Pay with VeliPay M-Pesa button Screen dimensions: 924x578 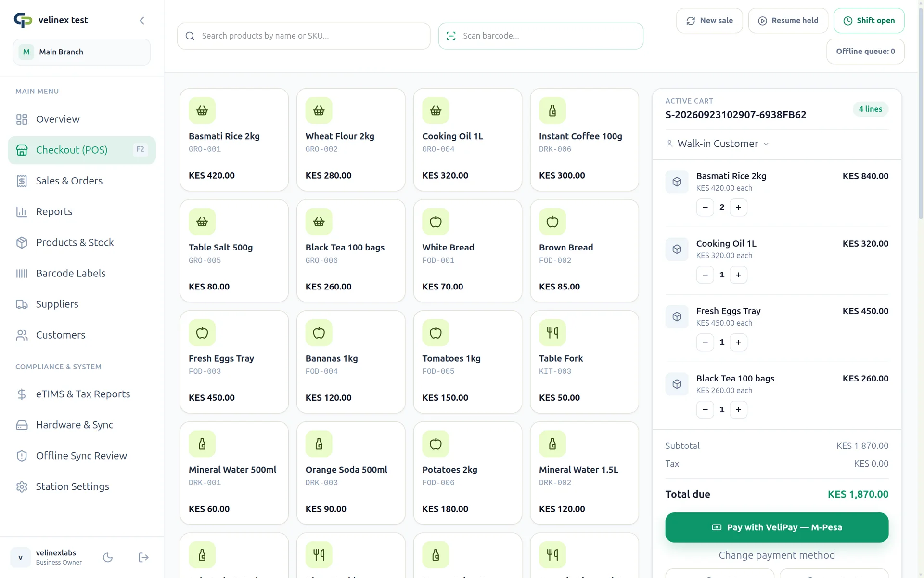777,527
